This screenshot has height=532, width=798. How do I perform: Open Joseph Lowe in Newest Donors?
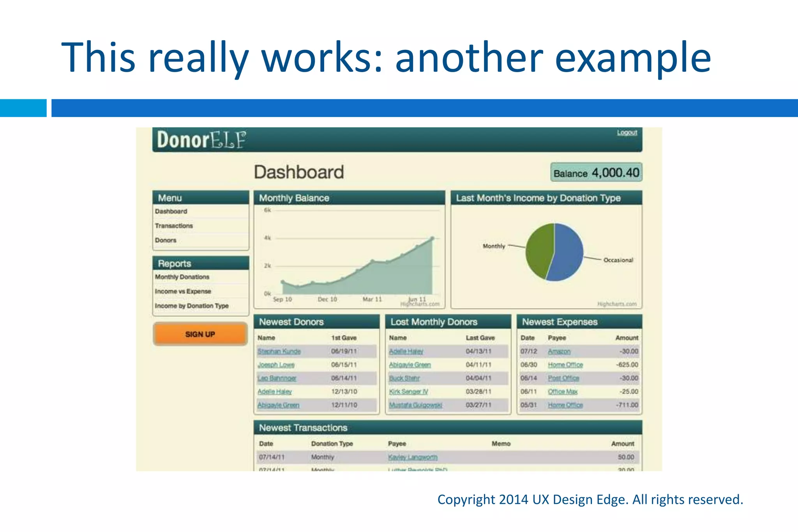click(x=276, y=365)
